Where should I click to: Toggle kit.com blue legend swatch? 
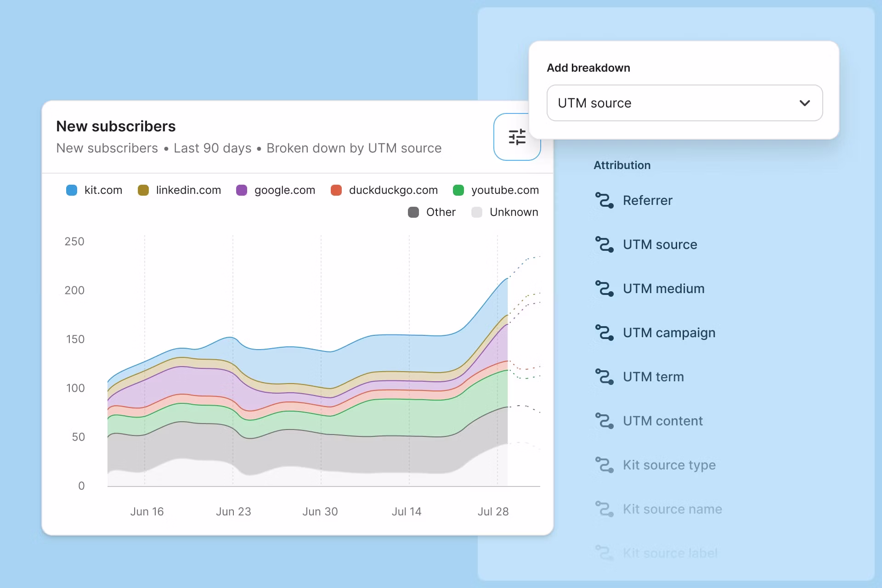point(72,190)
